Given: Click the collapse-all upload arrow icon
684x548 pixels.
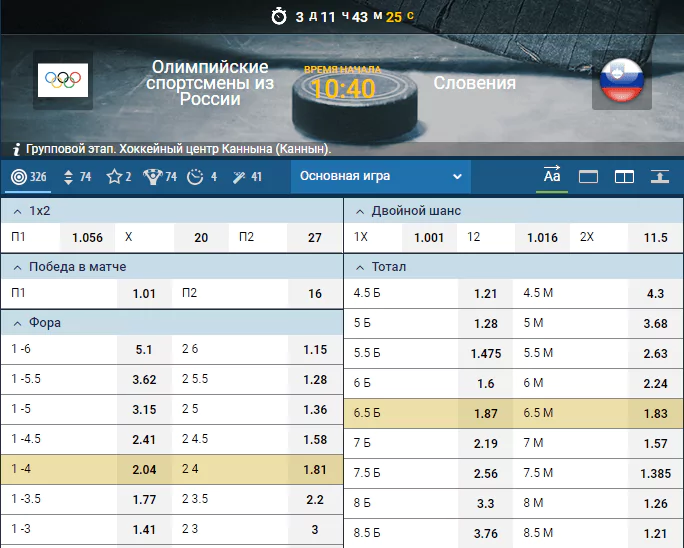Looking at the screenshot, I should coord(660,177).
